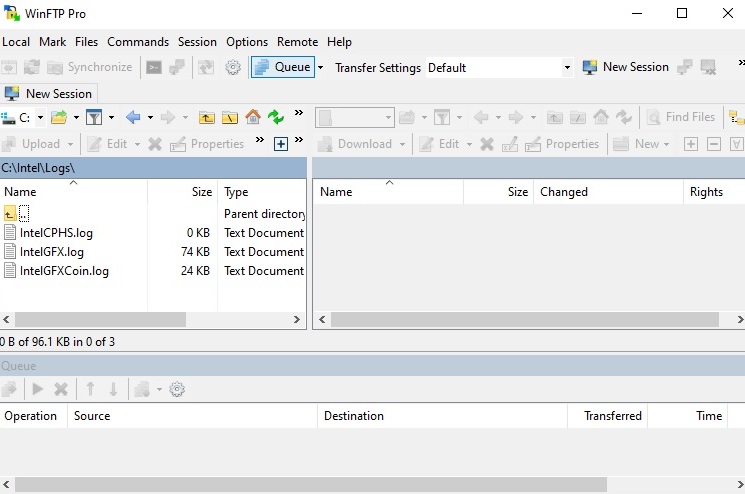Click the local select files plus icon

[281, 144]
